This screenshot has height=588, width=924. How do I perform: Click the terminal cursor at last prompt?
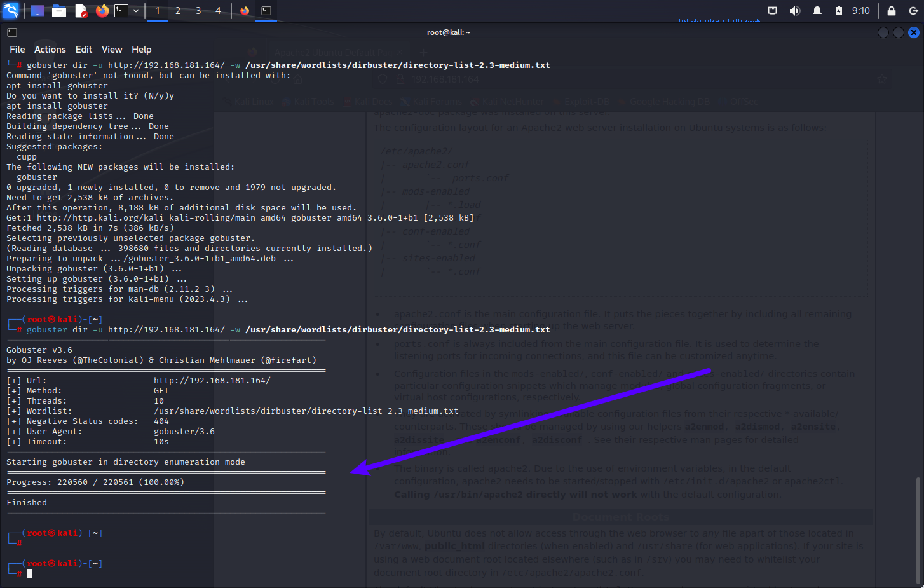click(29, 573)
